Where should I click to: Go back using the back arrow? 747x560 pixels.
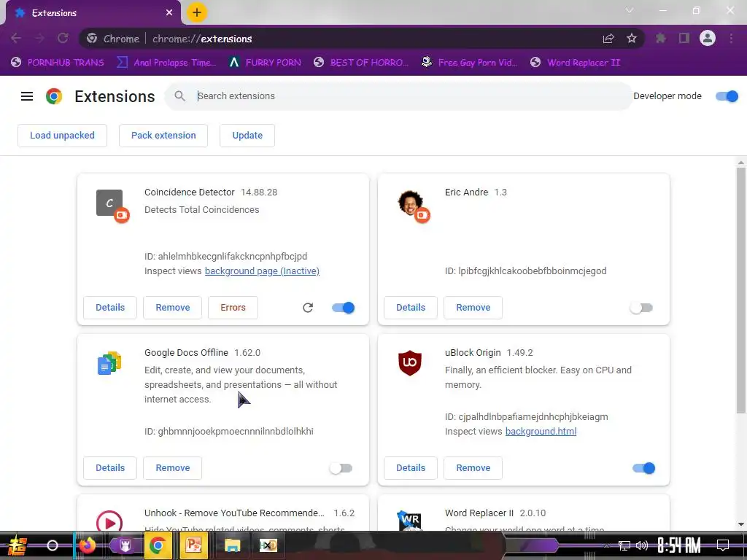(x=16, y=38)
